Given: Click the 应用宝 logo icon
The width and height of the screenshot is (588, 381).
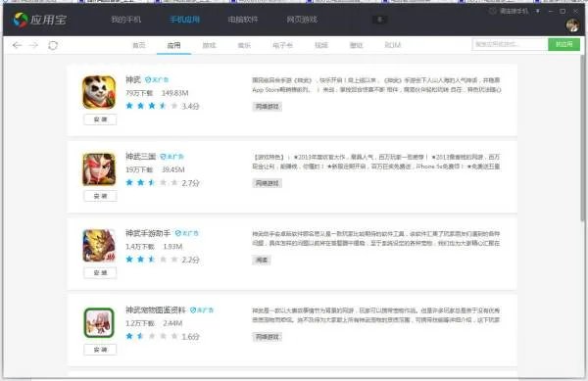Looking at the screenshot, I should (x=21, y=20).
